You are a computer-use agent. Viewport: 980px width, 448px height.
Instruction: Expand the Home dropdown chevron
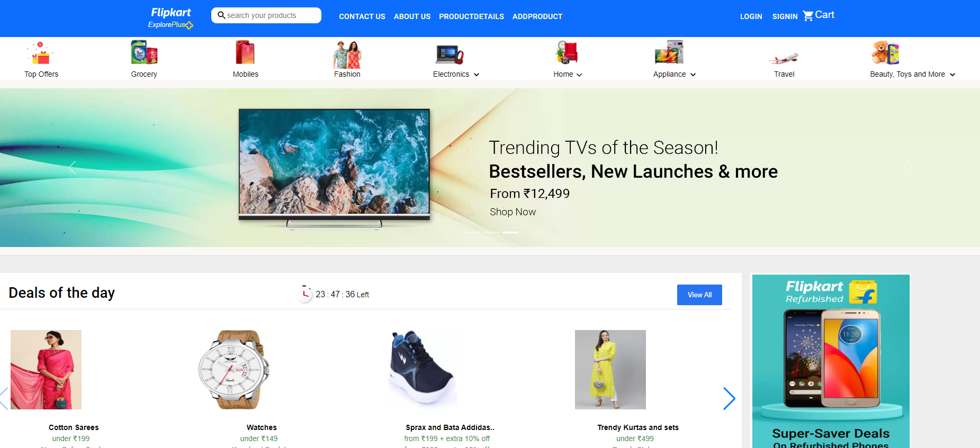tap(579, 75)
